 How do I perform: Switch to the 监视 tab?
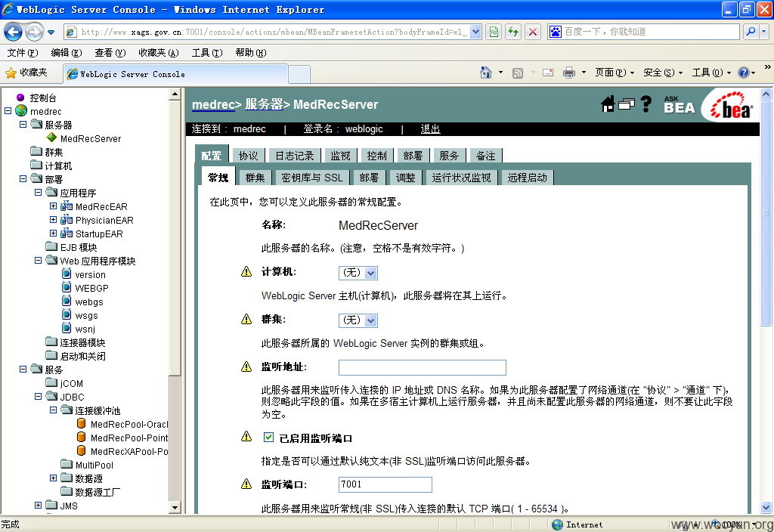[x=341, y=156]
